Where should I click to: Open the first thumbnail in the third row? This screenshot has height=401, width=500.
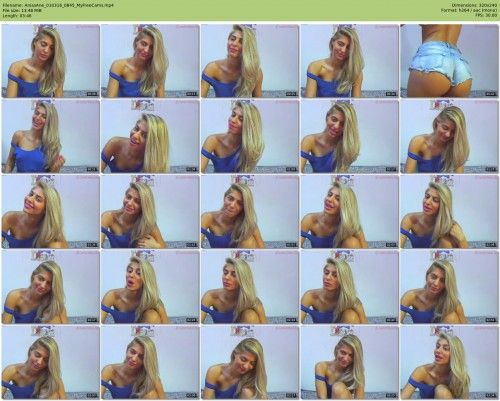coord(50,211)
